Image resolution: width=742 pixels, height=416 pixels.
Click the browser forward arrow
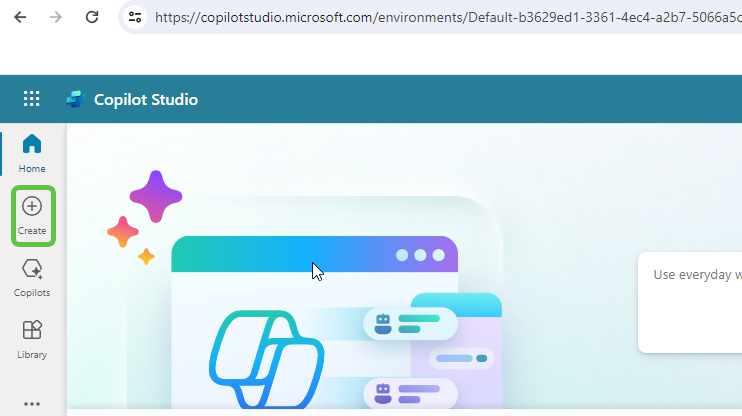(x=56, y=17)
